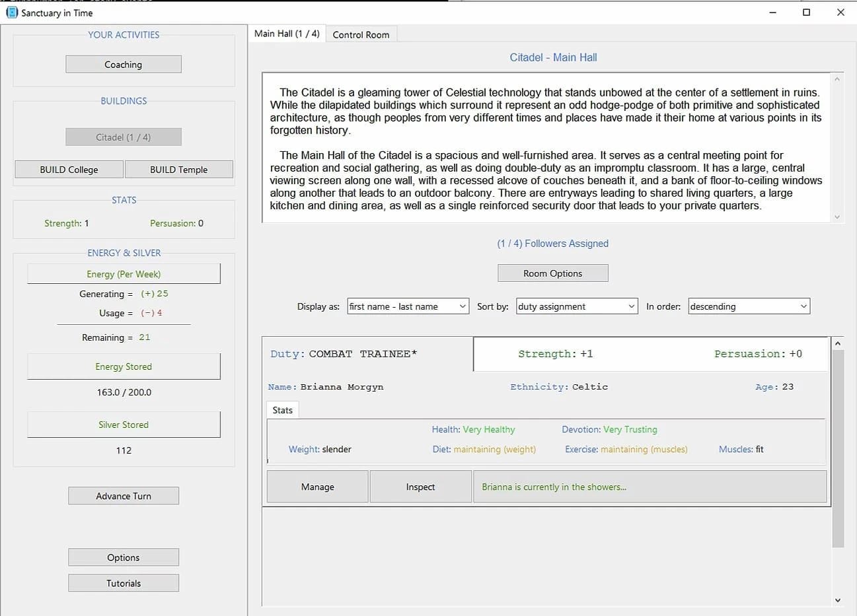Click the Strength: +1 bonus text
This screenshot has width=857, height=616.
(x=556, y=354)
